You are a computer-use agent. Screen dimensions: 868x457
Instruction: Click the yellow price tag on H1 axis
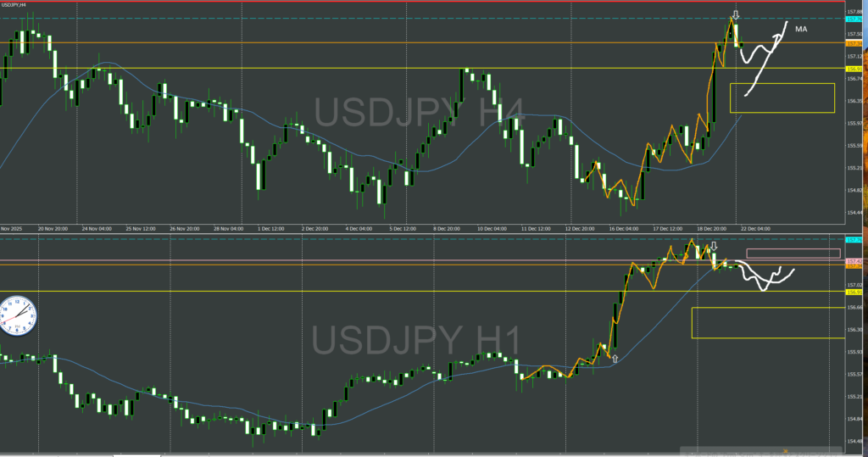coord(855,293)
